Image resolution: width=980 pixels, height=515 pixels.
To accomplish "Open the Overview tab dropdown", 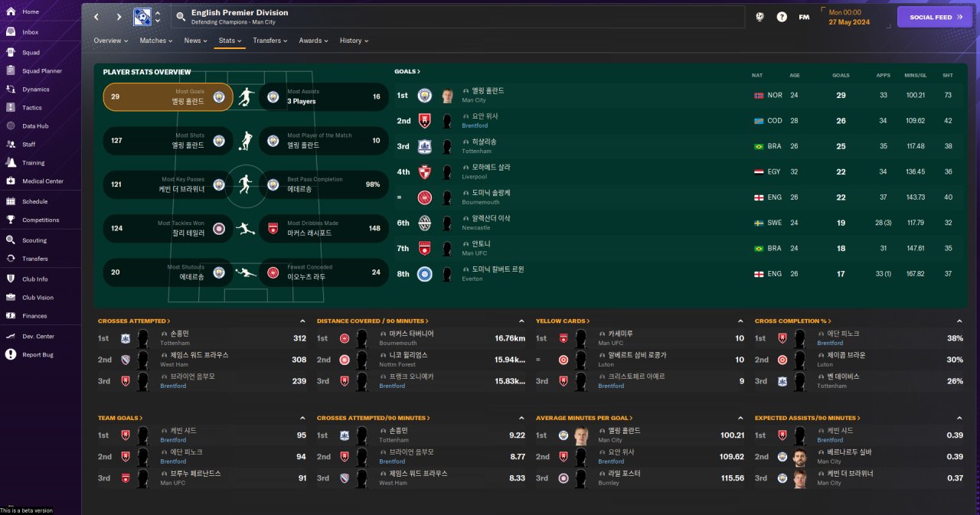I will [x=110, y=41].
